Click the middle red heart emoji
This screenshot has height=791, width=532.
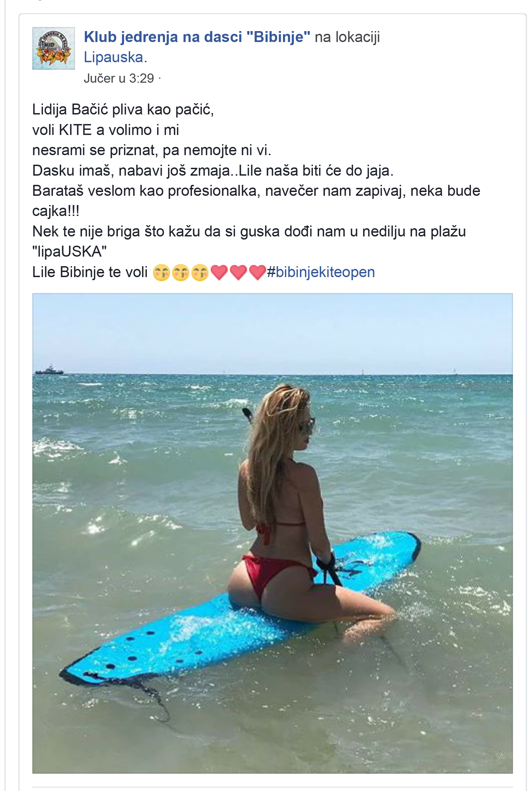(x=238, y=273)
